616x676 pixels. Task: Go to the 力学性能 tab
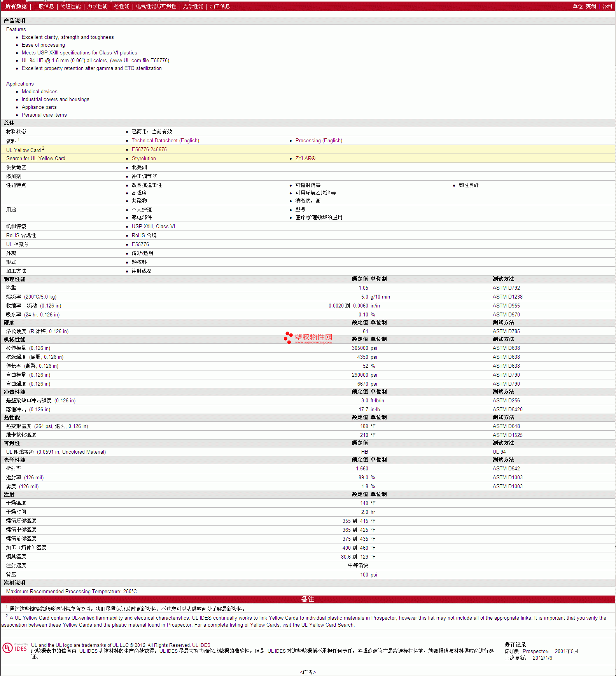coord(97,7)
